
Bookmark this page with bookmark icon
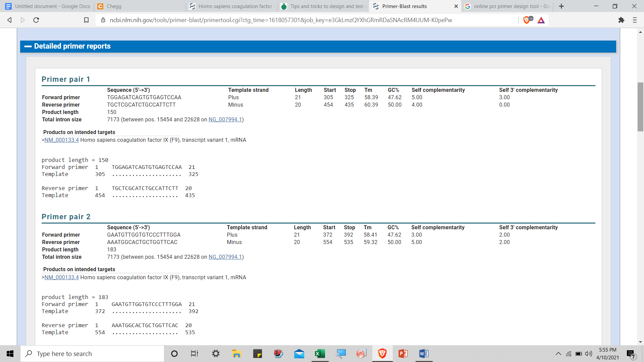(86, 20)
